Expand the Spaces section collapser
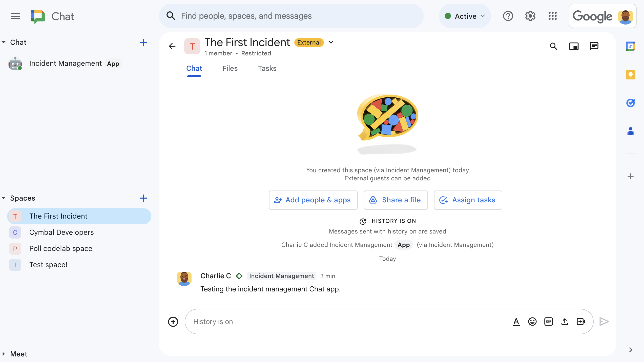This screenshot has height=362, width=644. pyautogui.click(x=4, y=198)
